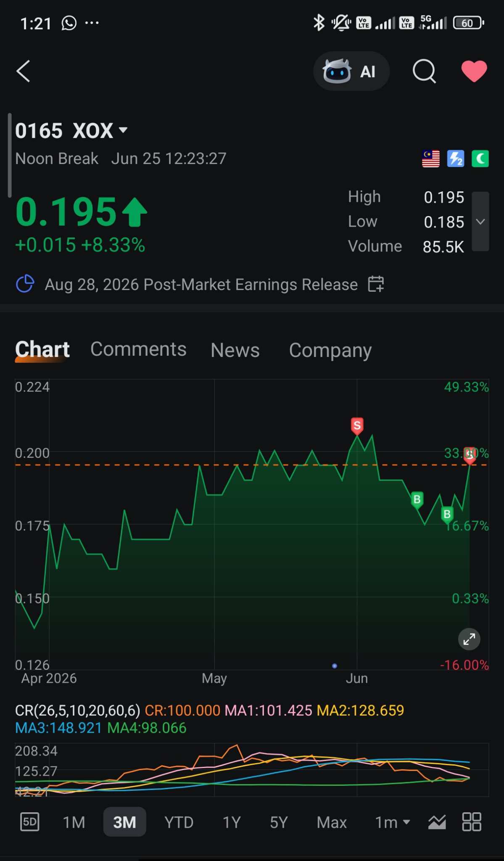Select the 1M time range
This screenshot has height=861, width=504.
point(74,822)
